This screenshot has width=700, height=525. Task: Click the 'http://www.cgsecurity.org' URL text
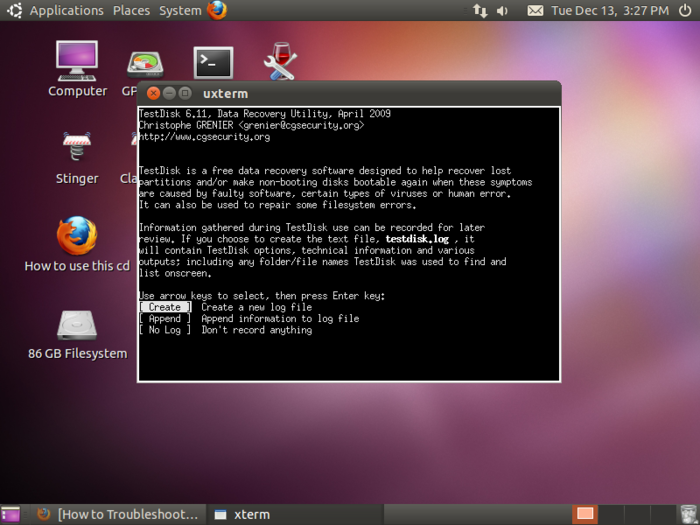pos(204,137)
